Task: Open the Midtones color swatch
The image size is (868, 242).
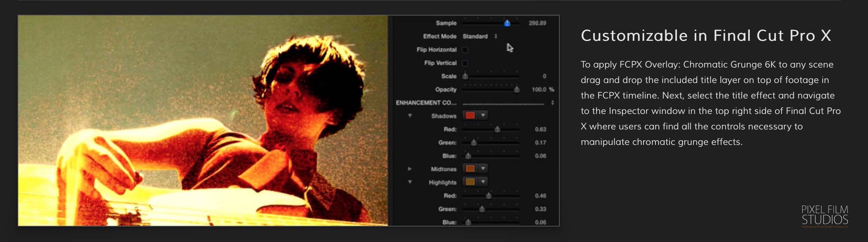Action: (x=470, y=168)
